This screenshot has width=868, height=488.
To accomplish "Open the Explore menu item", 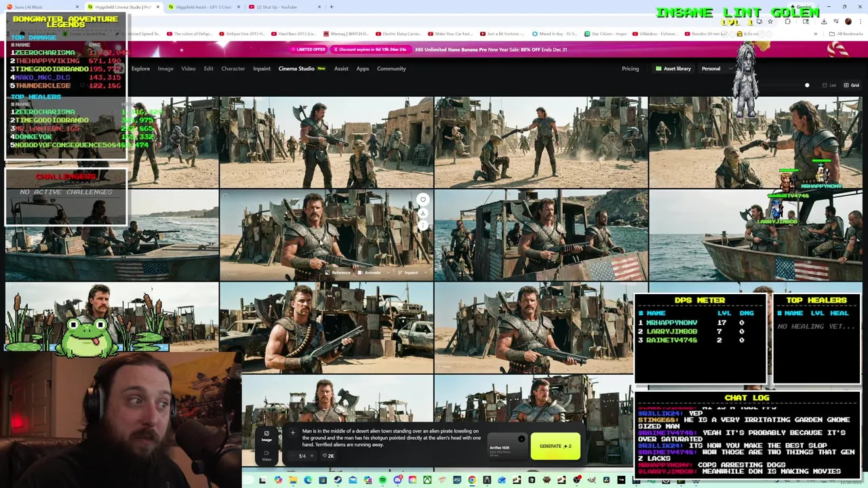I will [140, 68].
